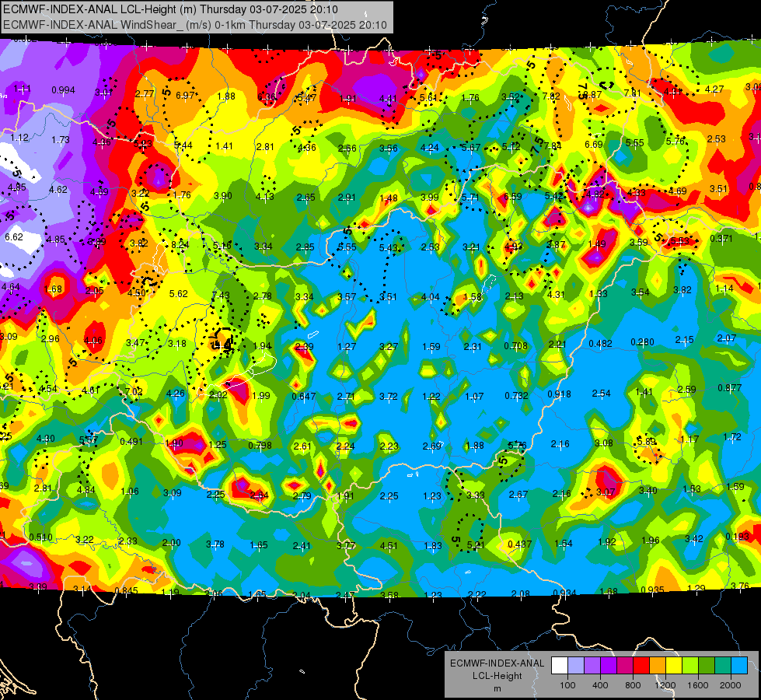Click the legend tick label 400
Viewport: 761px width, 700px height.
click(x=600, y=685)
